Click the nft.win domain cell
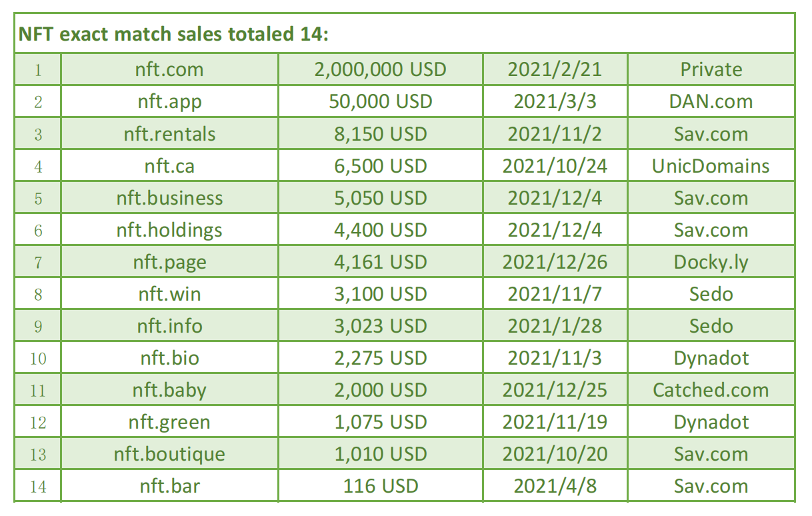The image size is (812, 516). 169,293
